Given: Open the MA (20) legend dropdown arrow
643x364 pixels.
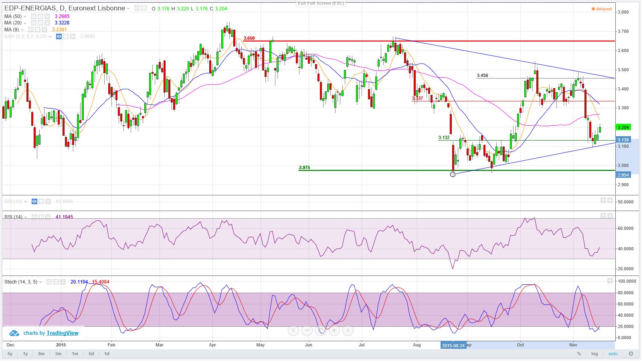Looking at the screenshot, I should click(25, 23).
